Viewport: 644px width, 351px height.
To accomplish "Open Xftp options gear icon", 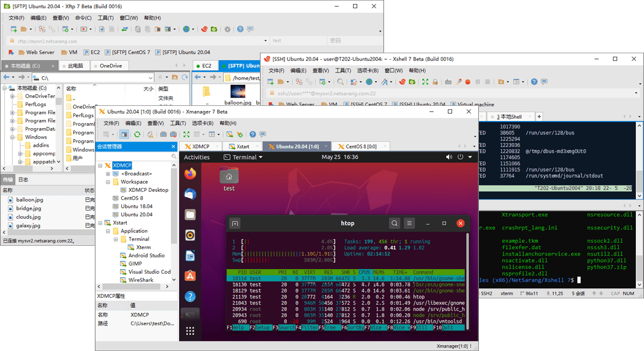I will click(x=227, y=29).
